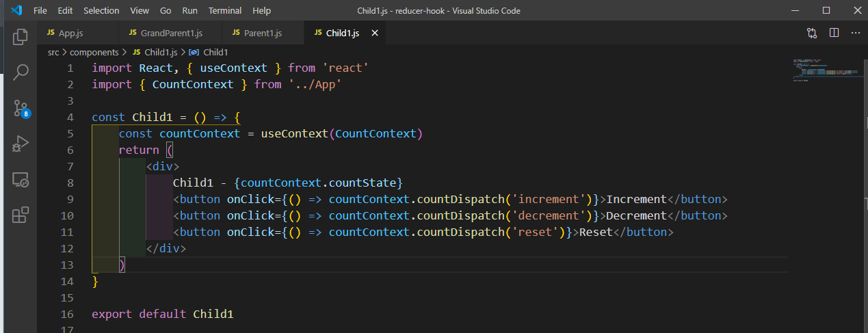Click the VS Code logo icon
Viewport: 868px width, 333px height.
coord(16,10)
